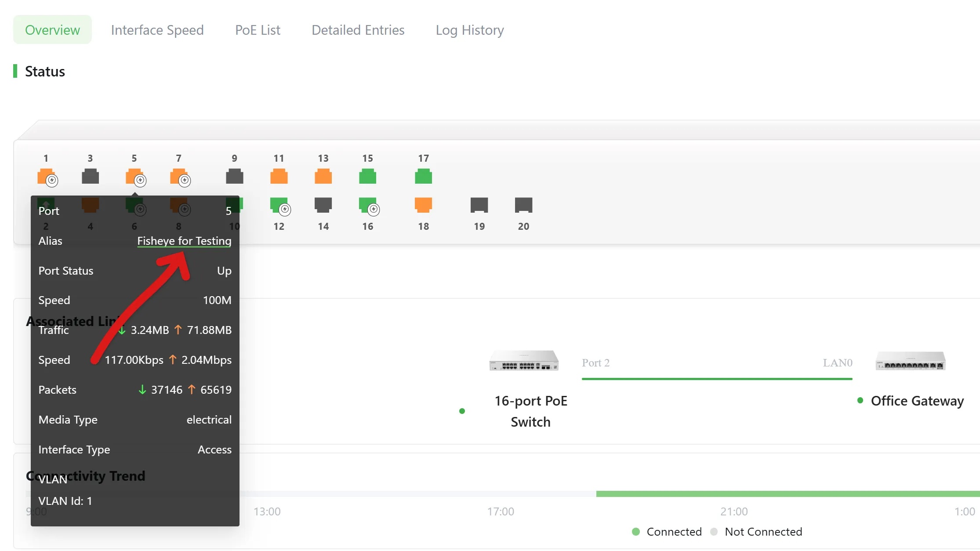Click the Port Status Up value
This screenshot has height=551, width=980.
point(224,271)
